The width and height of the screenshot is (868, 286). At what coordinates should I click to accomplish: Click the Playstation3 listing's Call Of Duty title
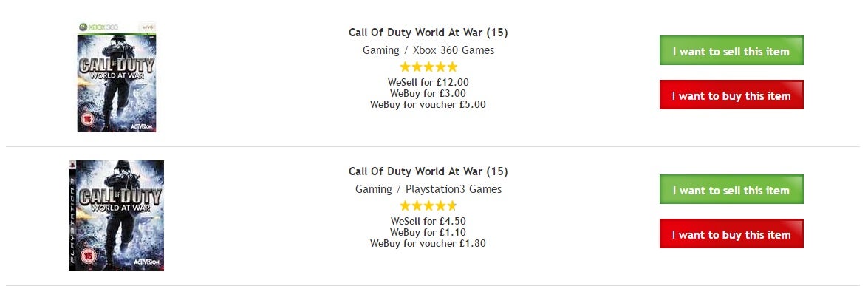[428, 171]
